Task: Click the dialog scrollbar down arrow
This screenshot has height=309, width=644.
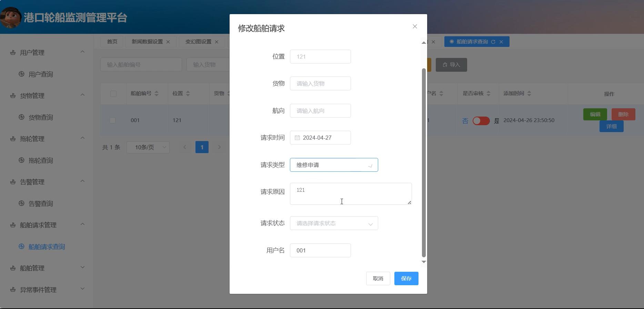Action: click(x=424, y=262)
